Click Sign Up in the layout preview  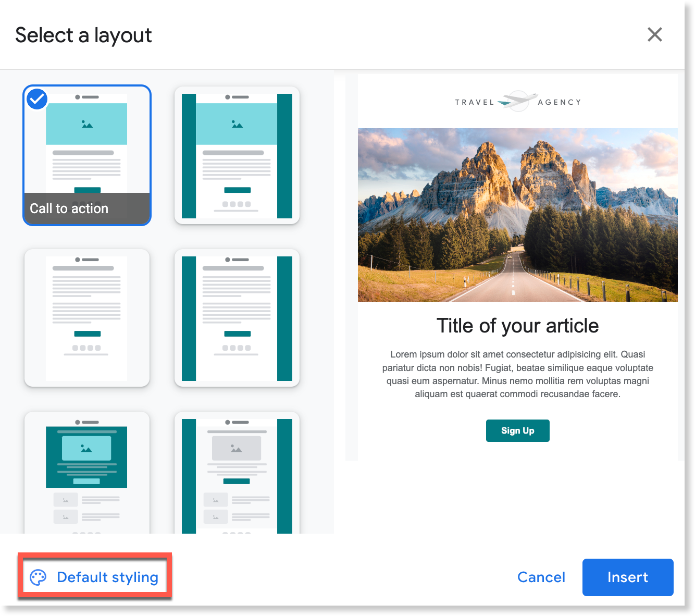tap(517, 430)
